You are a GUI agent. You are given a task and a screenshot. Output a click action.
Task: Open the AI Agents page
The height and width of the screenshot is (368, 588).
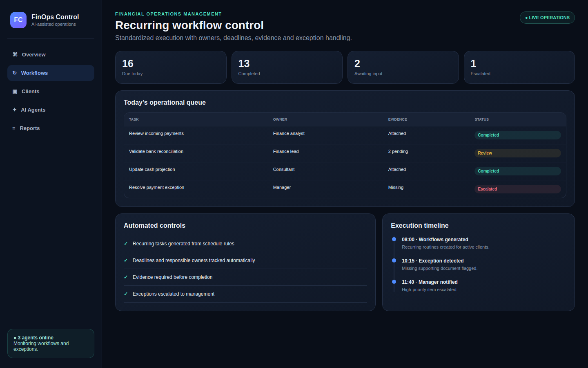coord(51,110)
